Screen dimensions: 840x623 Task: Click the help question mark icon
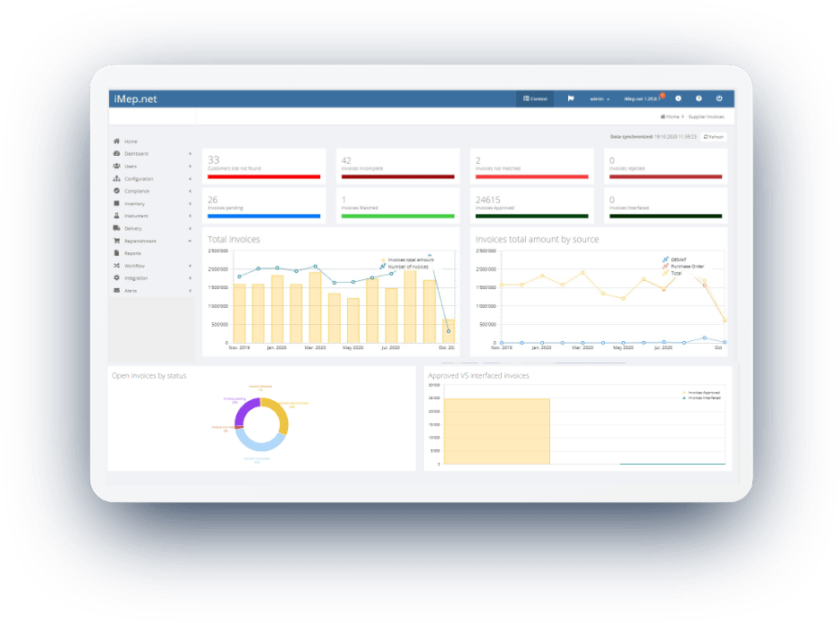[699, 98]
